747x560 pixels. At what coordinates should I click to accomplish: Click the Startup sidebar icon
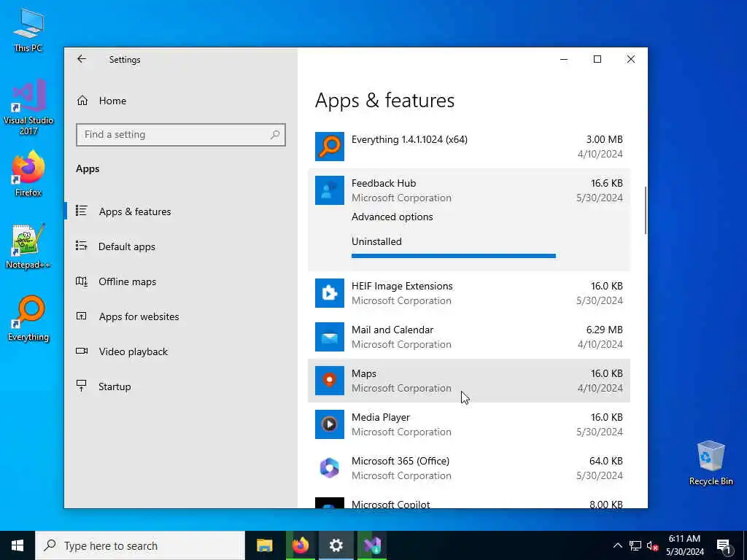82,386
